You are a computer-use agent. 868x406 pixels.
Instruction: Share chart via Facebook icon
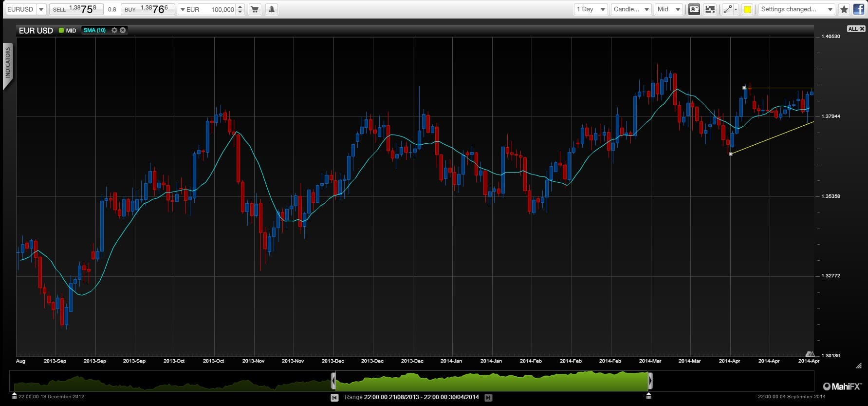859,9
